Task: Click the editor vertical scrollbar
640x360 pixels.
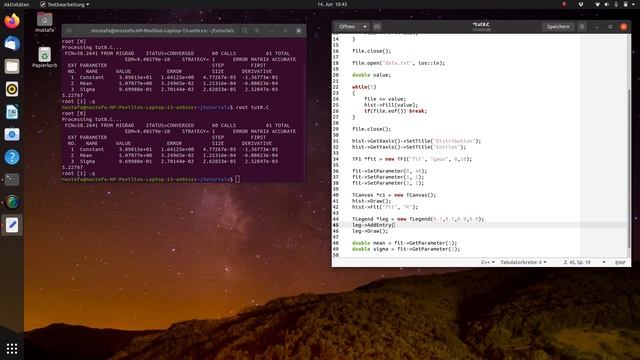Action: 629,167
